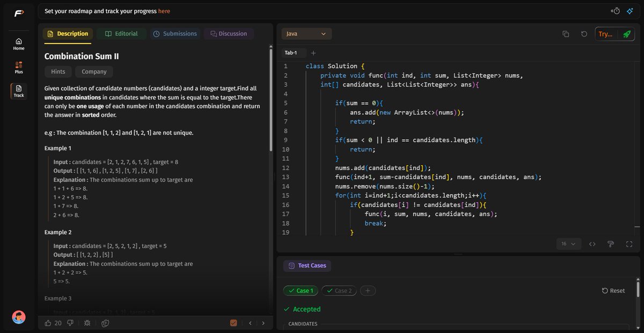This screenshot has width=644, height=333.
Task: Go to Home in the sidebar
Action: [19, 44]
